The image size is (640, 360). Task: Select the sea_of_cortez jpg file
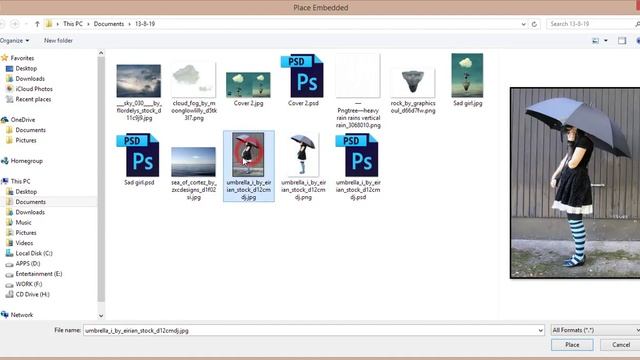(194, 173)
